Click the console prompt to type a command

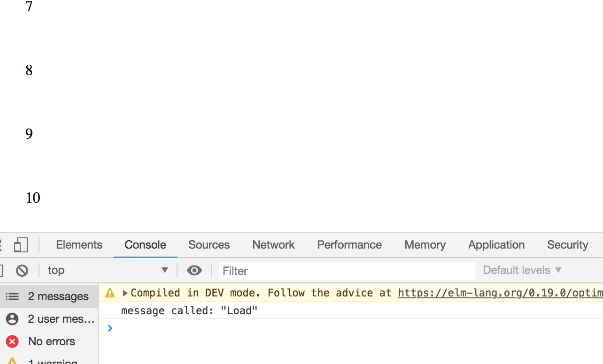pyautogui.click(x=188, y=328)
